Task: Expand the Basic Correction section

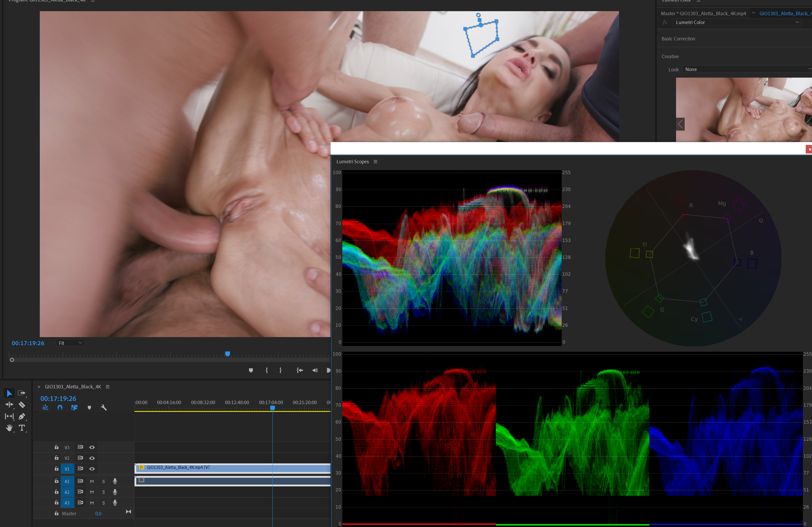Action: click(x=678, y=39)
